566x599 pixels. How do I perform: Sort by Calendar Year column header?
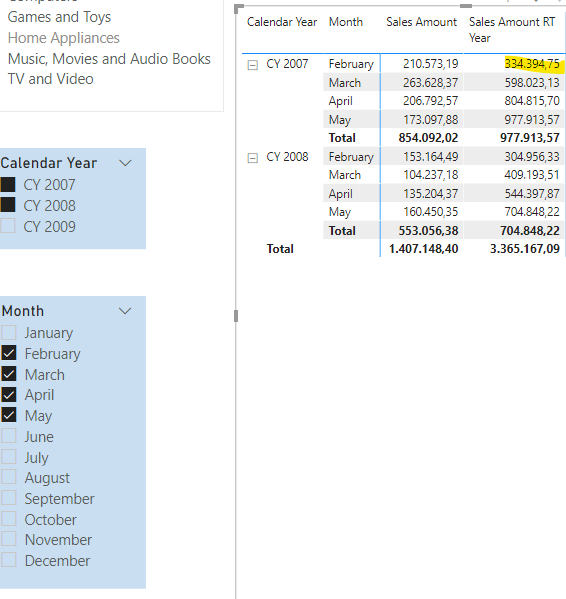[282, 22]
